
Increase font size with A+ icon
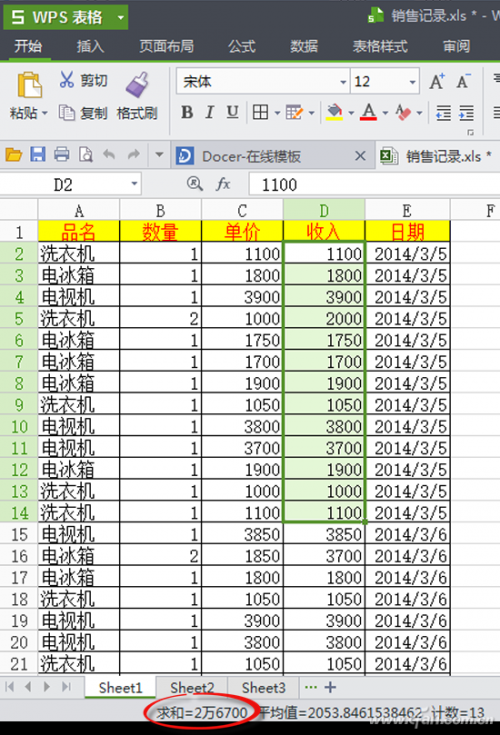[437, 81]
